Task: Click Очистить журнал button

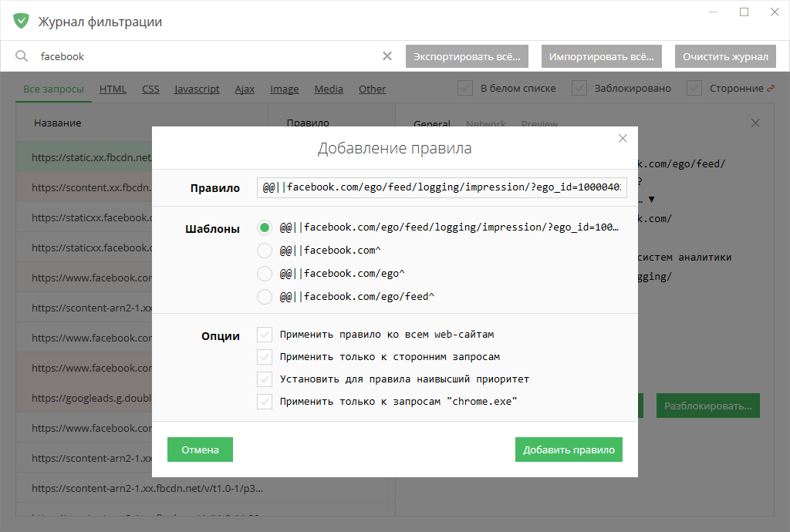Action: pyautogui.click(x=725, y=56)
